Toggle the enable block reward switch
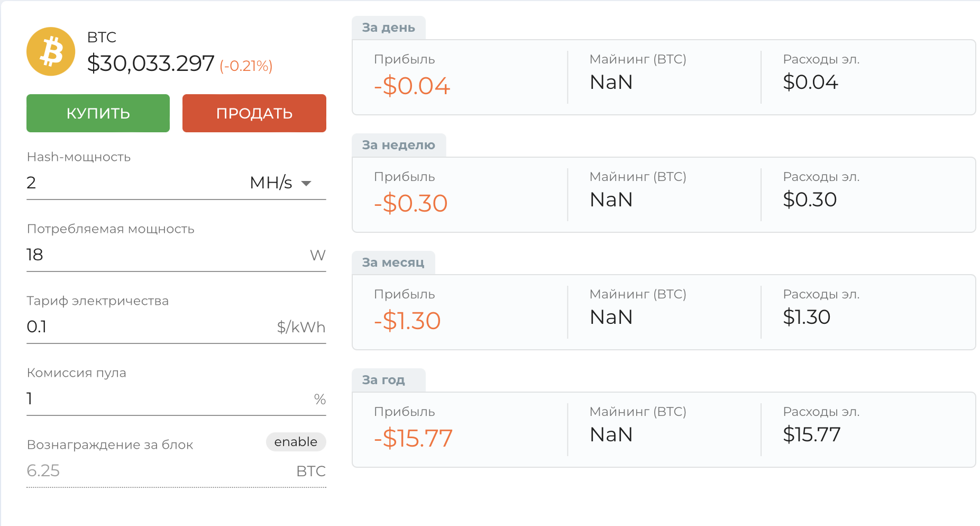The height and width of the screenshot is (526, 980). point(296,442)
